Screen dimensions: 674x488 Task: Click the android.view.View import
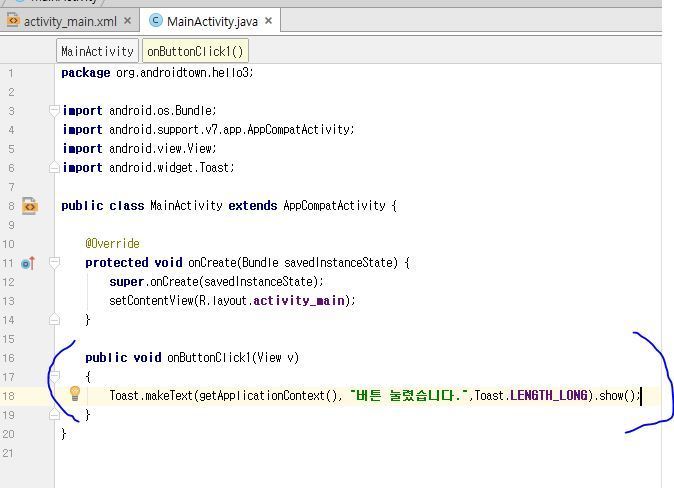point(160,148)
